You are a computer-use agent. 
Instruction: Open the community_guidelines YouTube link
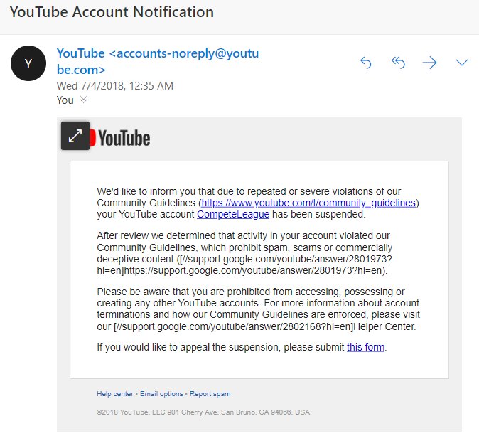309,203
